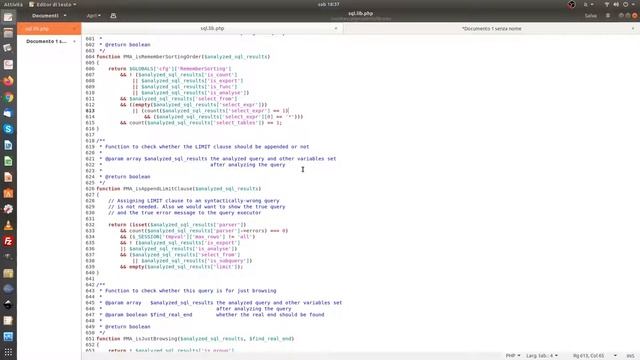Open the Attività activities overview
The image size is (640, 360).
tap(13, 4)
